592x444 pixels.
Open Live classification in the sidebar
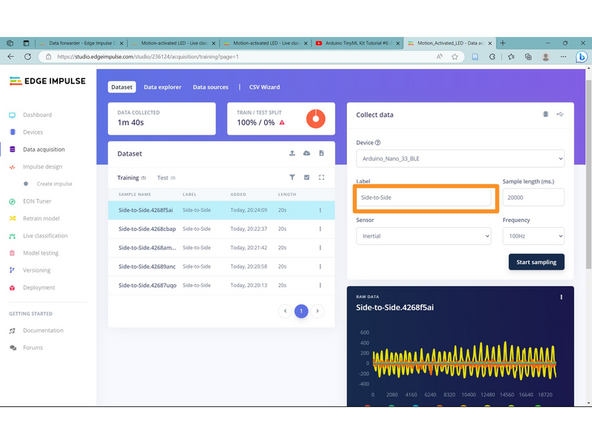pos(45,236)
